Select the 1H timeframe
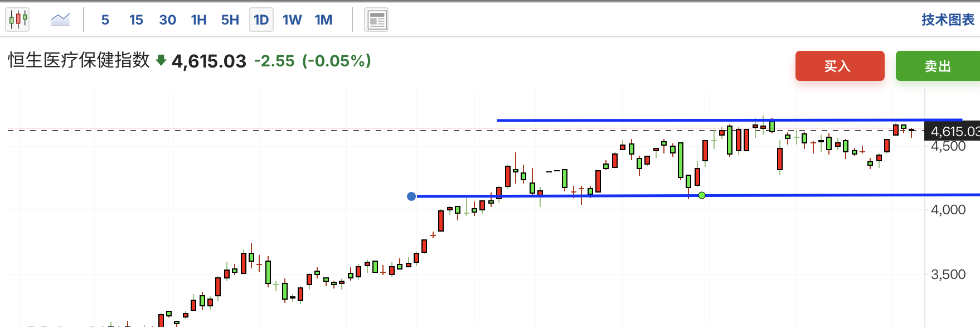The image size is (980, 327). coord(198,20)
